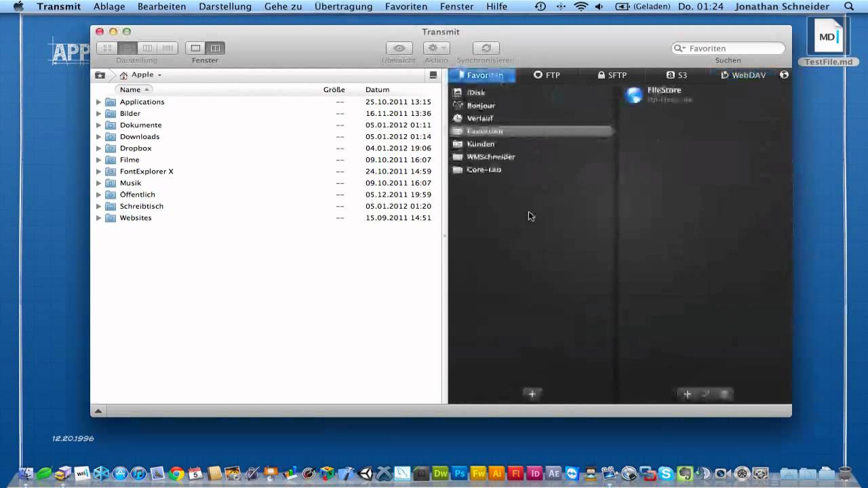Open the Favoriten menu in menu bar
The image size is (868, 488).
406,6
